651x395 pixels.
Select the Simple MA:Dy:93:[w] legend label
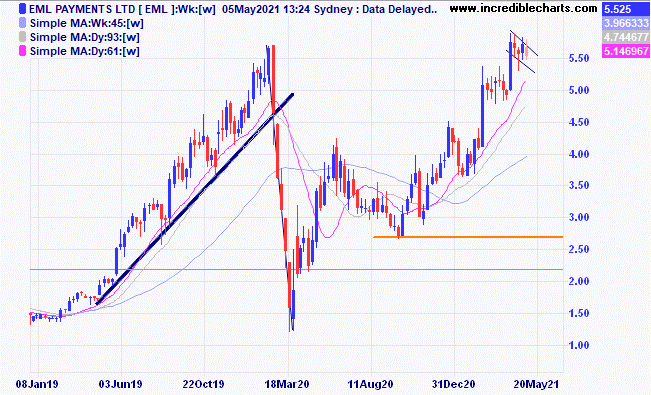[x=85, y=37]
